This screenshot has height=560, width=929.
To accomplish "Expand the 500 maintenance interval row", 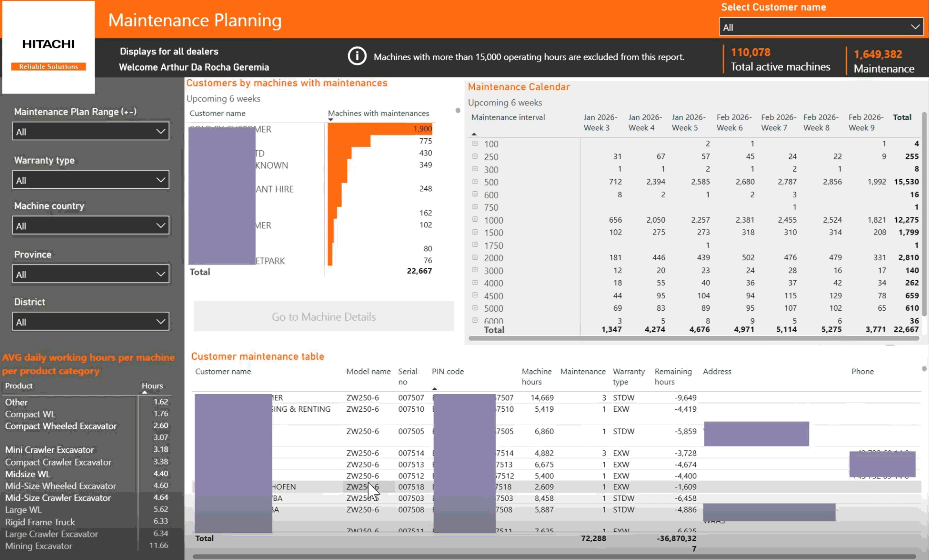I will click(x=475, y=182).
